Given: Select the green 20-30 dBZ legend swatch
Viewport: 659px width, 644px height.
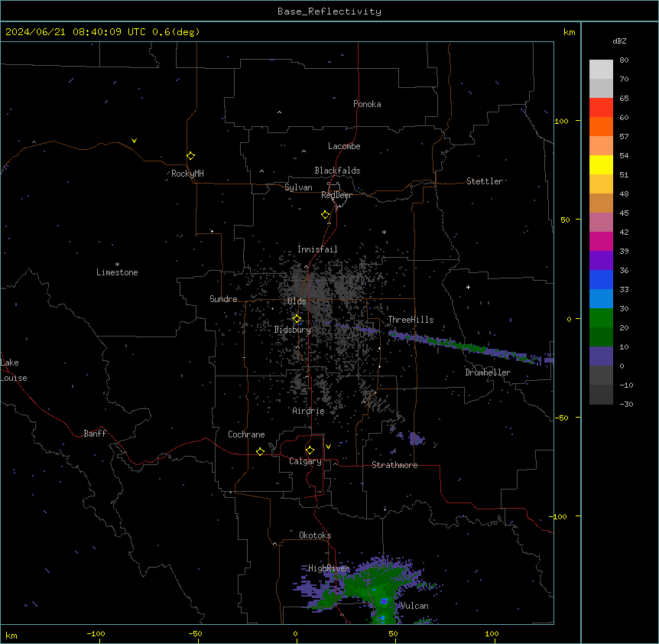Looking at the screenshot, I should (x=601, y=318).
